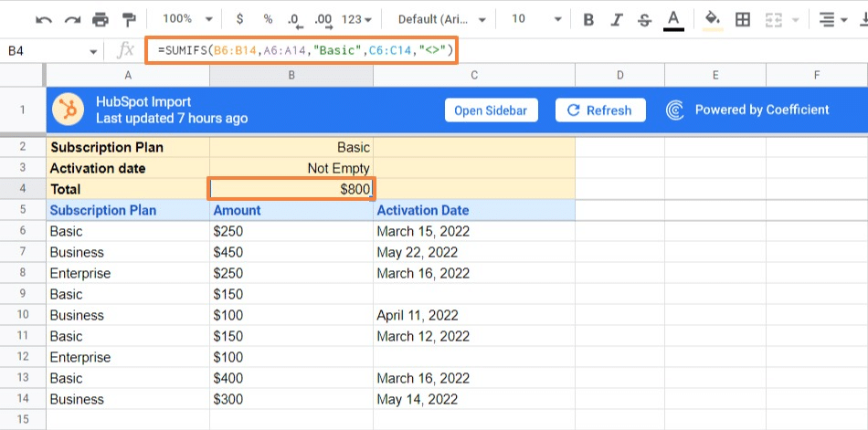Click the Undo arrow icon
The width and height of the screenshot is (868, 430).
44,19
